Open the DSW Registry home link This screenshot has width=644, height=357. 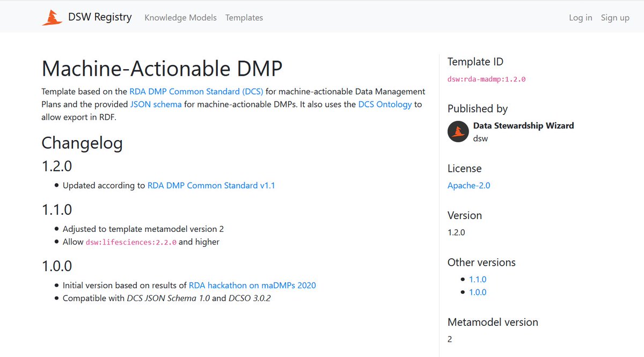(x=87, y=17)
